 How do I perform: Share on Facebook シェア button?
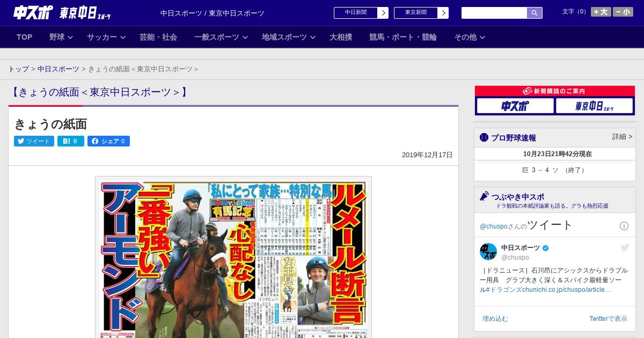[x=108, y=141]
